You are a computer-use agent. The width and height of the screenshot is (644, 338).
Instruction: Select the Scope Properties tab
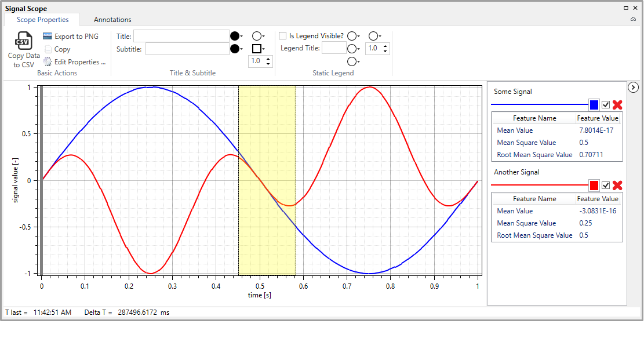(x=42, y=20)
